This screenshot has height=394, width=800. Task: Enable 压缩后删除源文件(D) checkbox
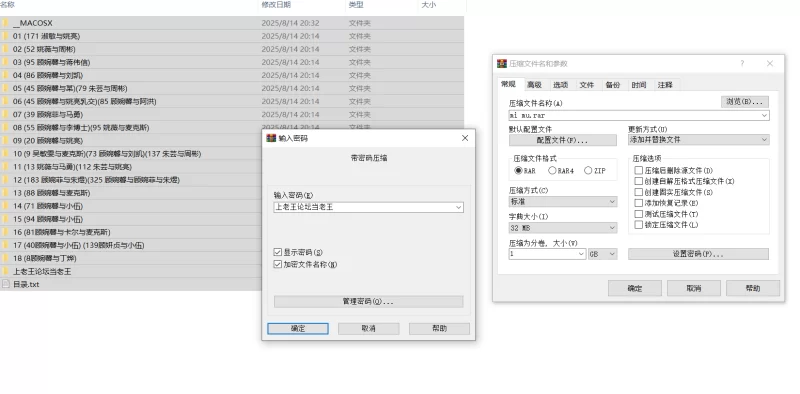tap(638, 170)
